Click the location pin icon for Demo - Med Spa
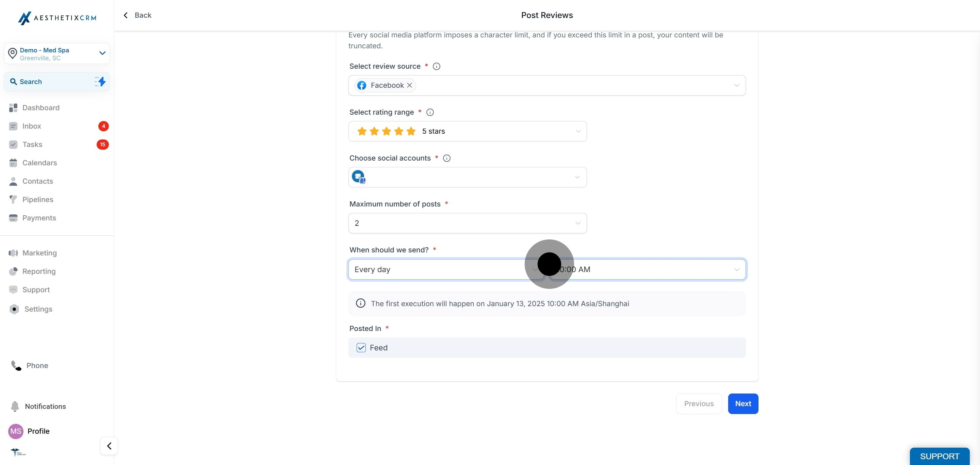The height and width of the screenshot is (465, 980). (13, 54)
